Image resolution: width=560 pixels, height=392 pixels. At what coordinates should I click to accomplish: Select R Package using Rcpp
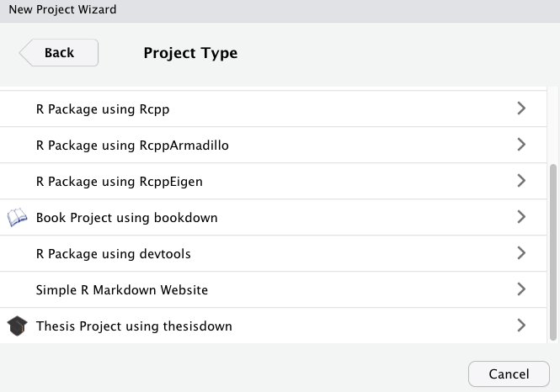(x=103, y=109)
